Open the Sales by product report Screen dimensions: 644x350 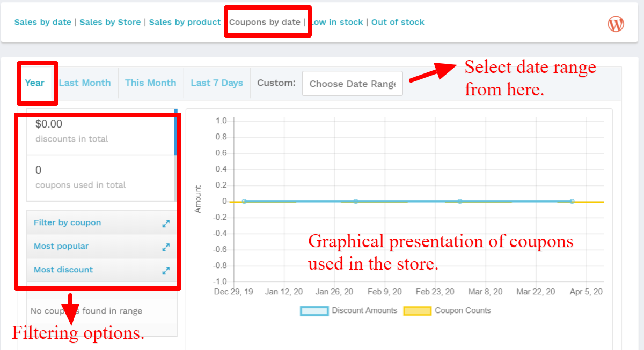pyautogui.click(x=185, y=22)
